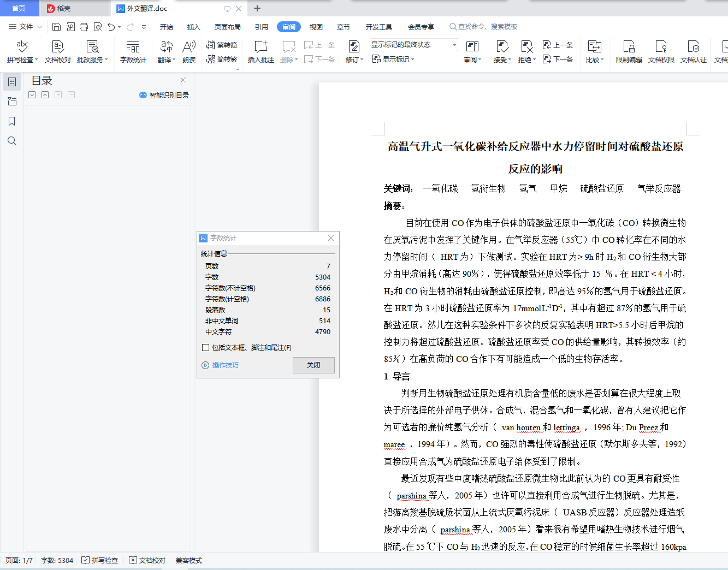Click the 查找命令 search box
This screenshot has height=570, width=728.
(487, 27)
